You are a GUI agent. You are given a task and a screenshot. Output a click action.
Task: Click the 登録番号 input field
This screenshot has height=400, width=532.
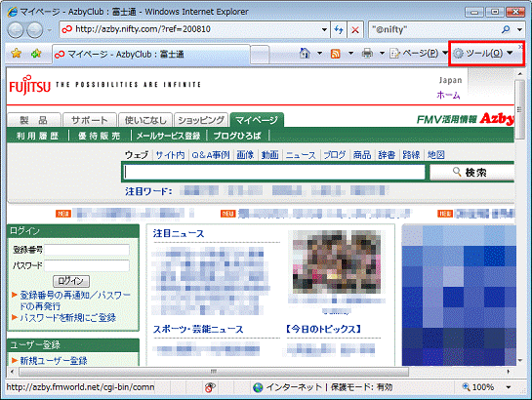point(87,250)
